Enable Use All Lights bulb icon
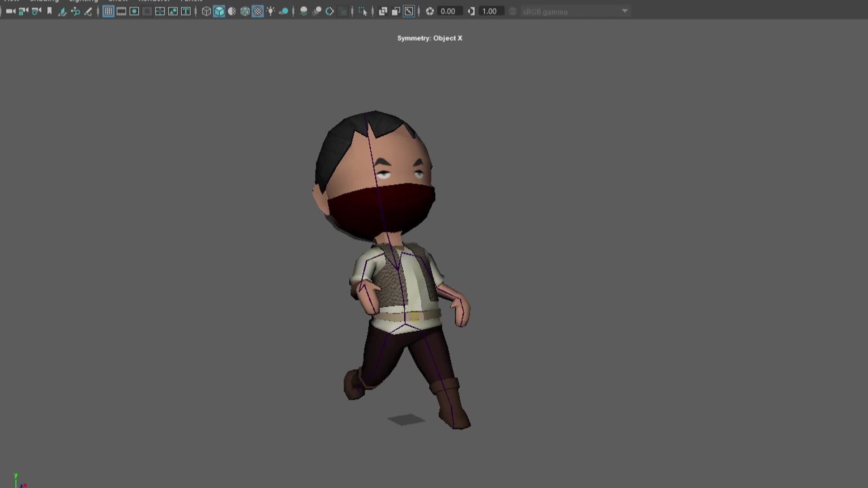 [x=270, y=11]
